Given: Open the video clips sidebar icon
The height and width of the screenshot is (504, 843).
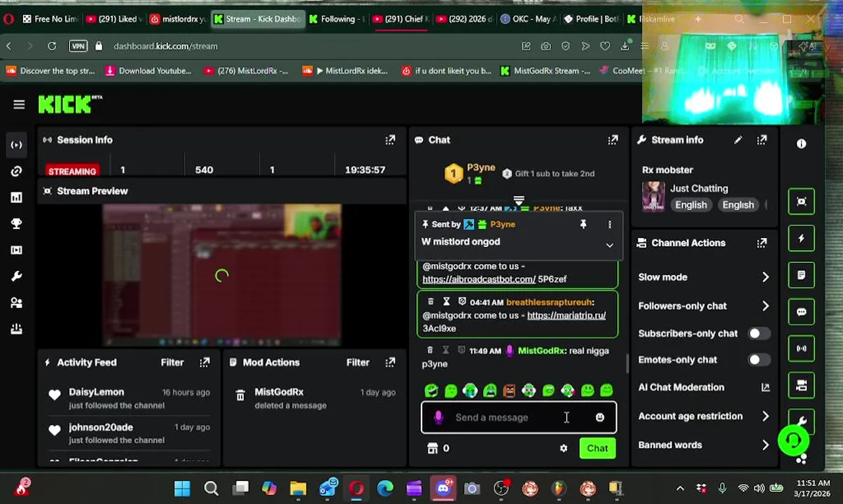Looking at the screenshot, I should click(x=16, y=250).
